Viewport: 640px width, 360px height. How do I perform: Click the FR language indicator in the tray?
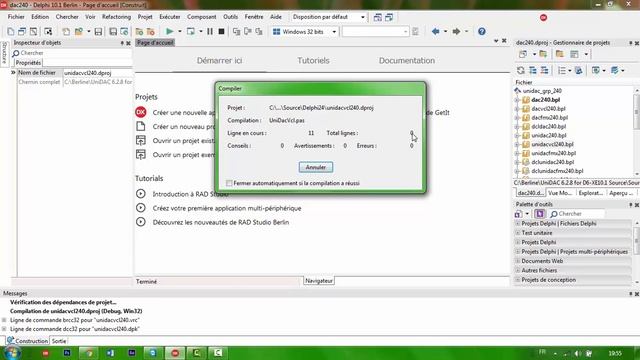pos(542,352)
